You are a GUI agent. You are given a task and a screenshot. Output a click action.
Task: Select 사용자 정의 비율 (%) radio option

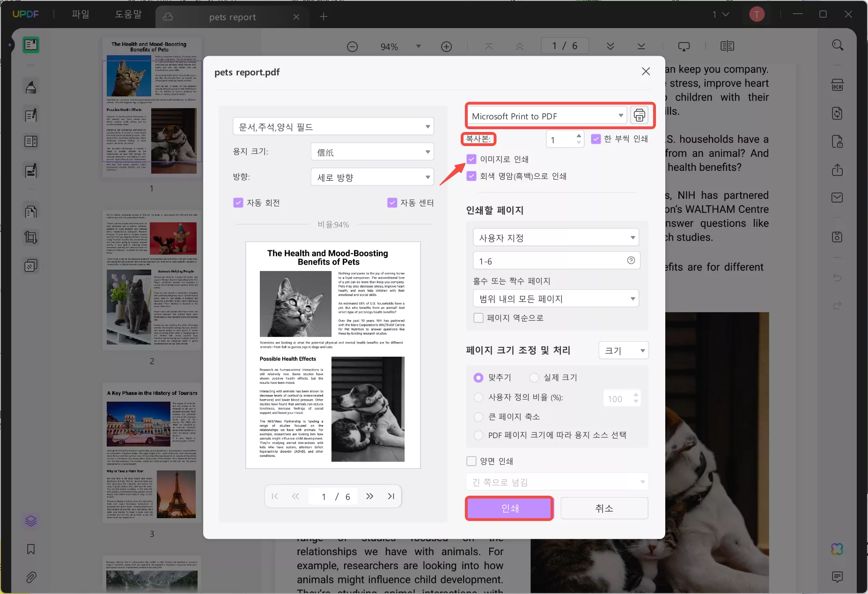click(478, 397)
